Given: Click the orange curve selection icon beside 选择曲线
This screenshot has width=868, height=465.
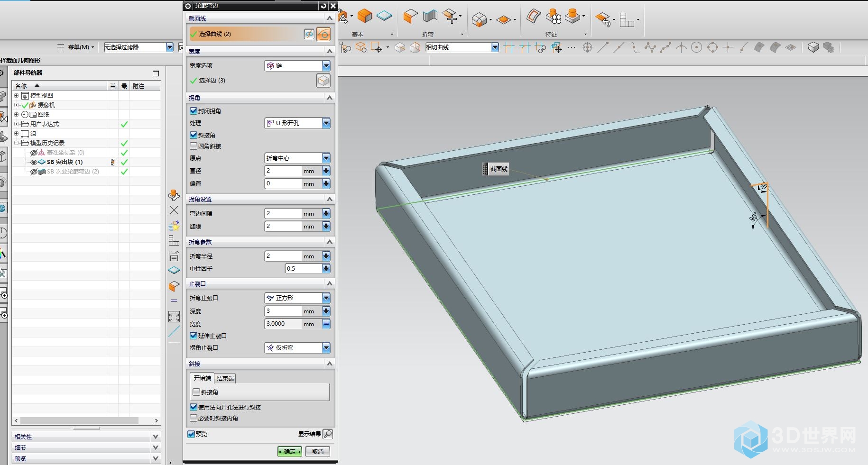Looking at the screenshot, I should (323, 34).
